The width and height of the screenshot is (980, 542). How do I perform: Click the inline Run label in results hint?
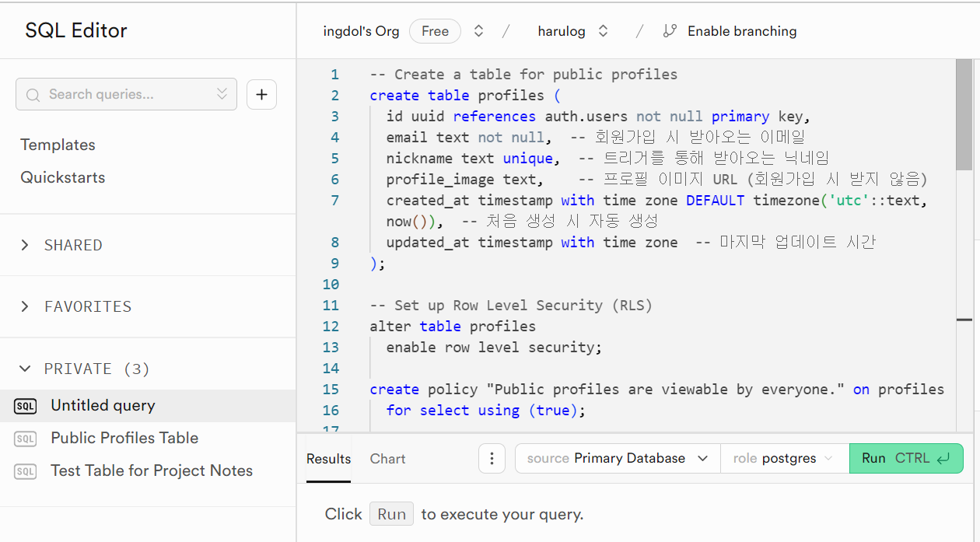pyautogui.click(x=392, y=514)
